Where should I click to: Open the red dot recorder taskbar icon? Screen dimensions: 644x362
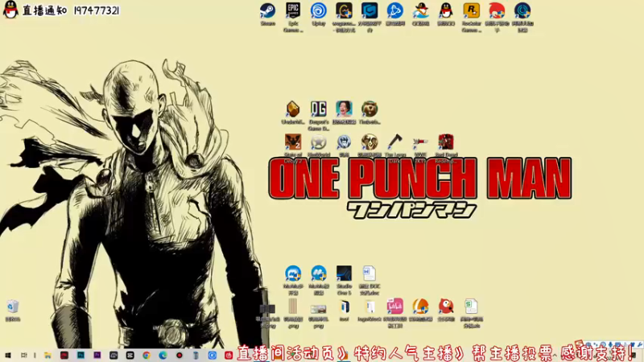point(179,356)
